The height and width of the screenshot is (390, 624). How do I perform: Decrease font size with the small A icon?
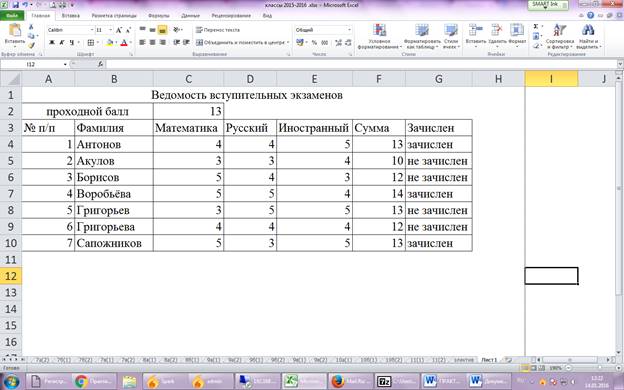[x=128, y=30]
